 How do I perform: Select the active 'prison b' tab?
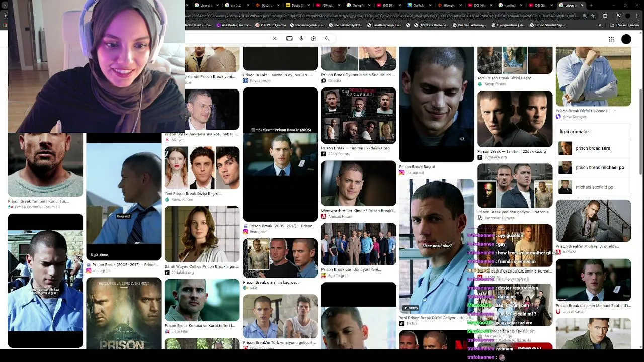point(572,5)
